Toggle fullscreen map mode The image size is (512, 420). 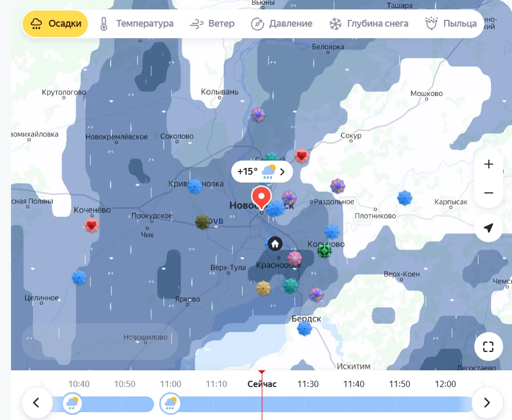click(488, 347)
